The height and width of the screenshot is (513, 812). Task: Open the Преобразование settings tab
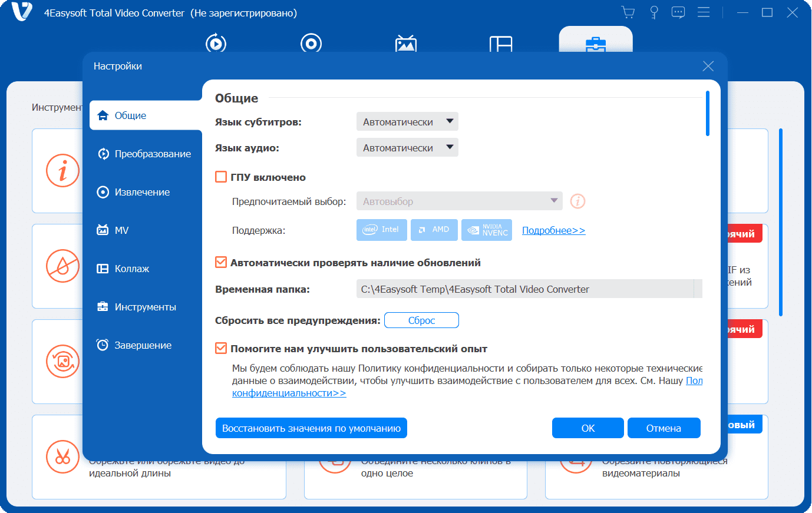[x=146, y=154]
